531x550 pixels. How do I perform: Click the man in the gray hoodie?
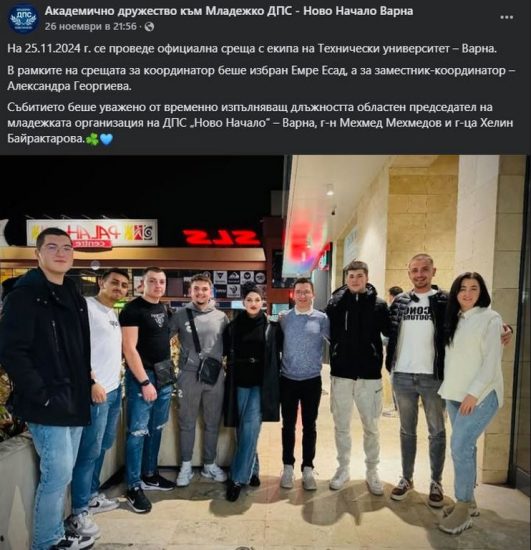pos(201,375)
